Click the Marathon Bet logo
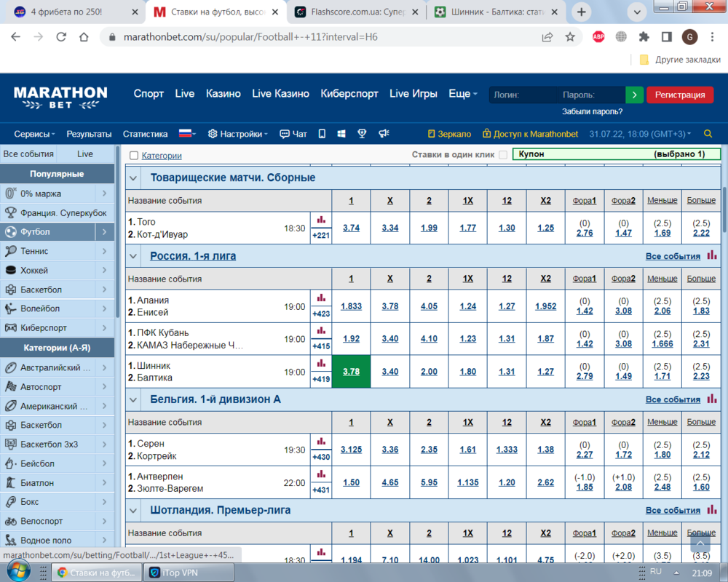728x582 pixels. point(60,97)
